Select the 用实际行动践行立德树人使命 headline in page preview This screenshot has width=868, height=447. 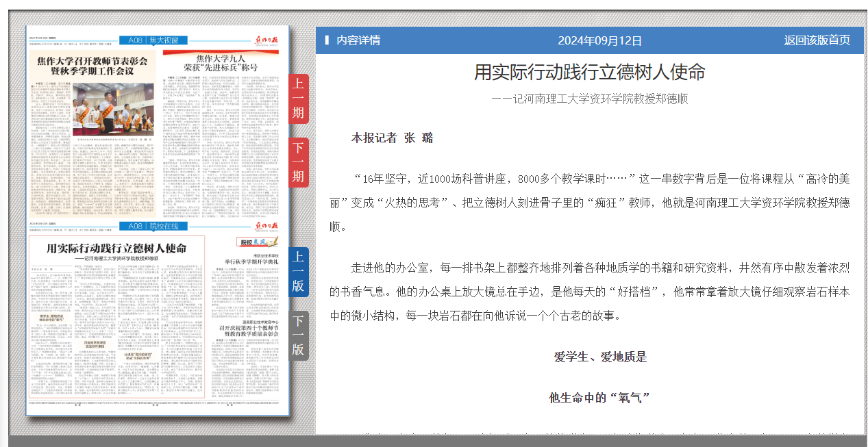(116, 247)
